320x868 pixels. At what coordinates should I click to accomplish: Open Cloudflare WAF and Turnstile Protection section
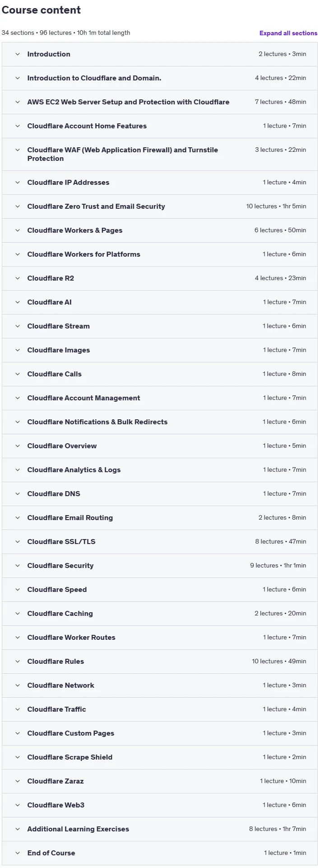(160, 155)
